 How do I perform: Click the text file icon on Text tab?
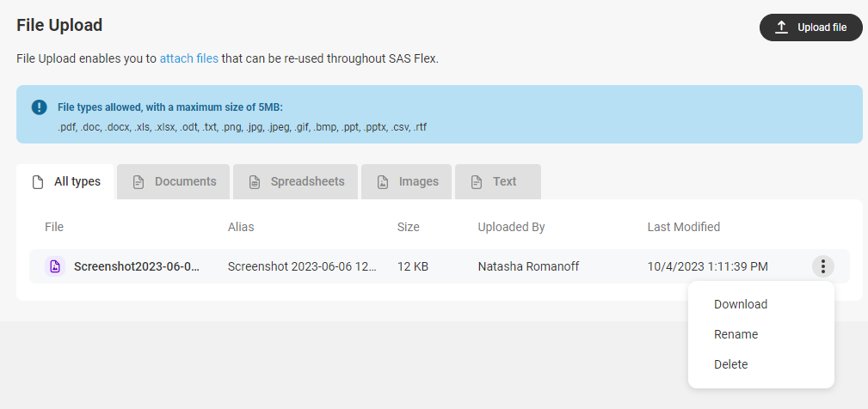click(476, 182)
